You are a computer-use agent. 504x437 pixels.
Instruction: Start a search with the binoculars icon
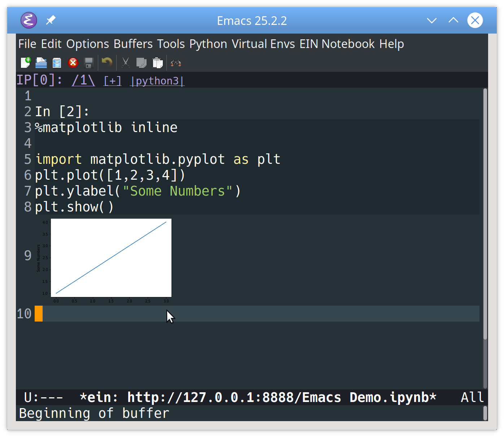(175, 62)
